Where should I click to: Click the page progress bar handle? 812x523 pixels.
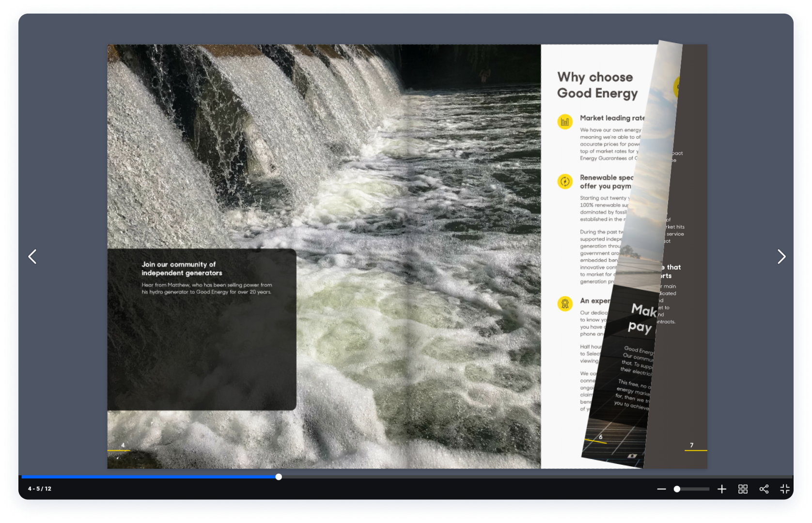pyautogui.click(x=279, y=477)
